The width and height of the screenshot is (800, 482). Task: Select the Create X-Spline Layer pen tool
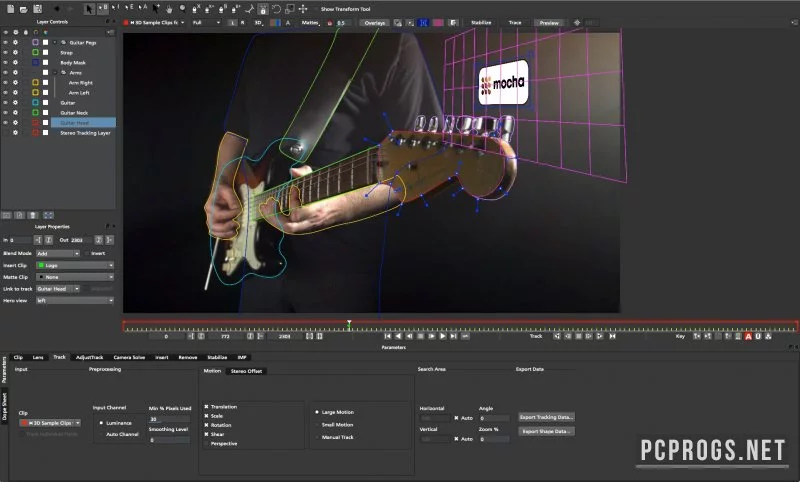[195, 9]
